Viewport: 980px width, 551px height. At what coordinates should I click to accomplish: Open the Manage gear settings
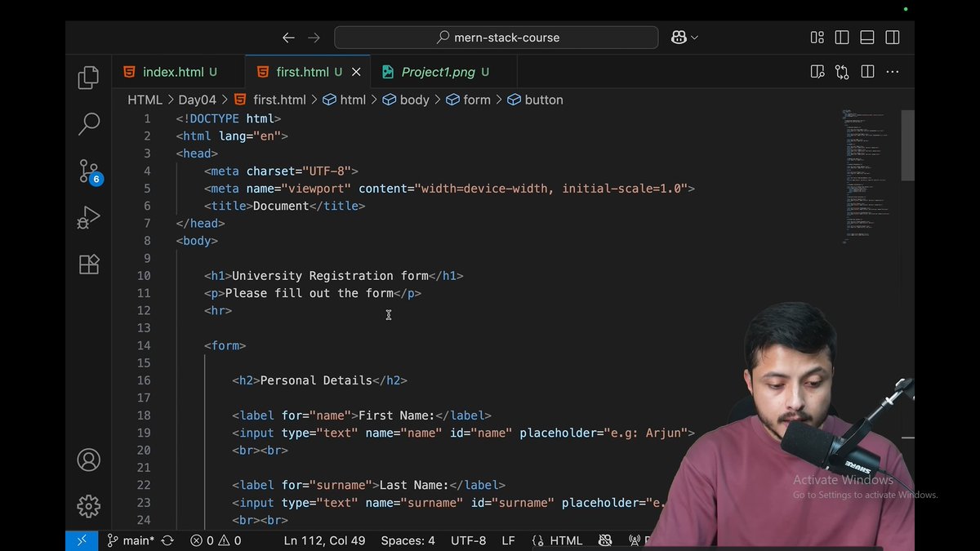pos(89,505)
